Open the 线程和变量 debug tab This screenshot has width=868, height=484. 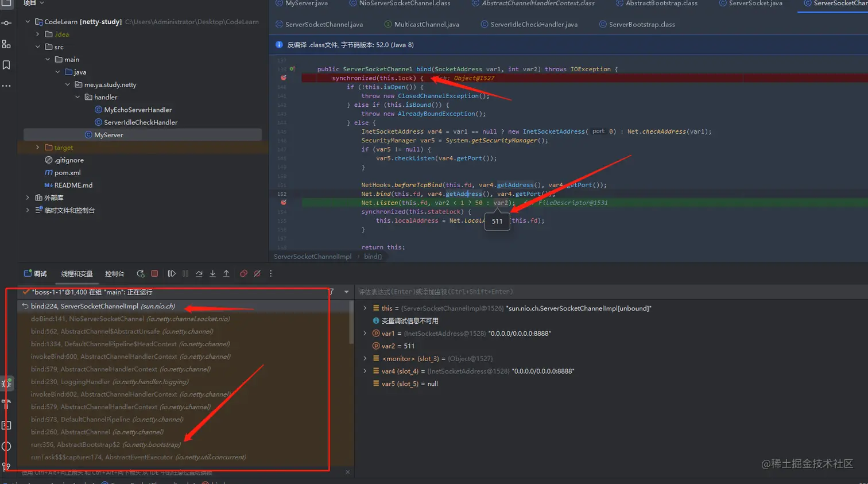[x=77, y=274]
